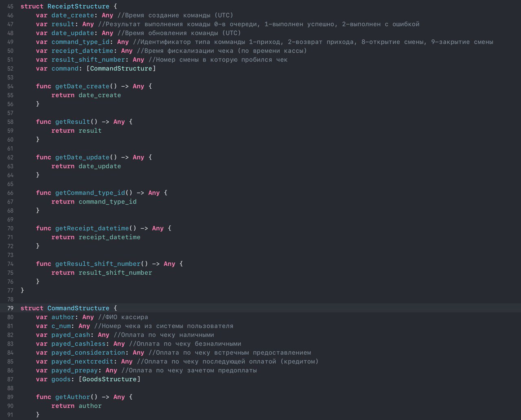The width and height of the screenshot is (521, 420).
Task: Select payed_cash variable declared on line 82
Action: coord(70,335)
